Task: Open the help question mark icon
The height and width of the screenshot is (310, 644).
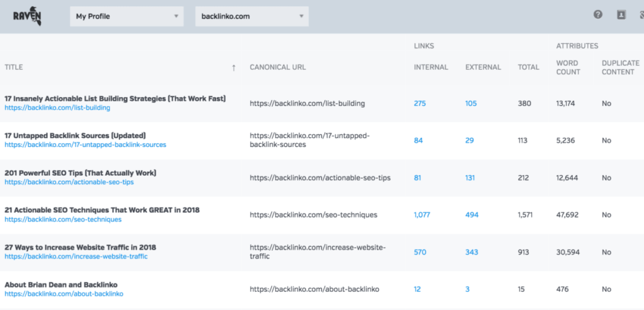Action: [x=598, y=14]
